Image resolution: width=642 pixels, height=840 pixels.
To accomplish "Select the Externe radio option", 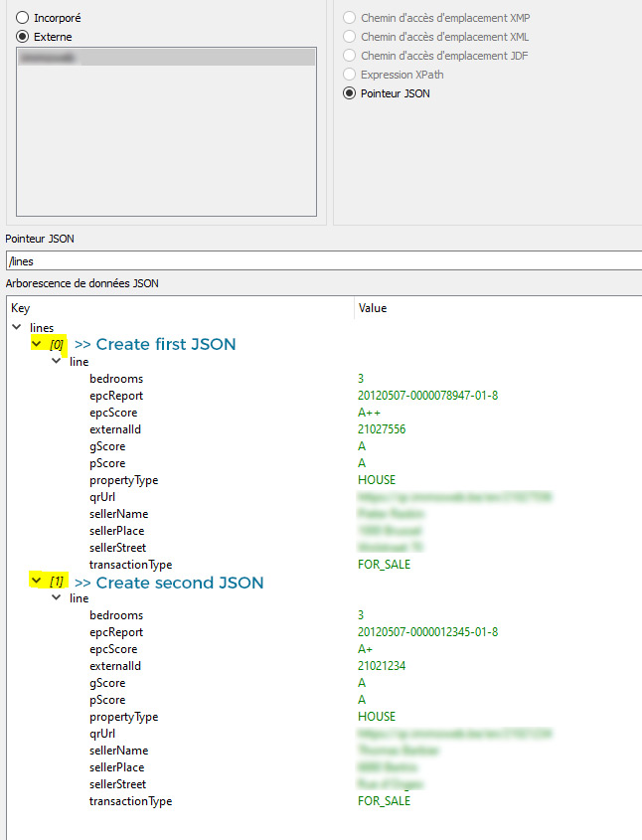I will (22, 37).
